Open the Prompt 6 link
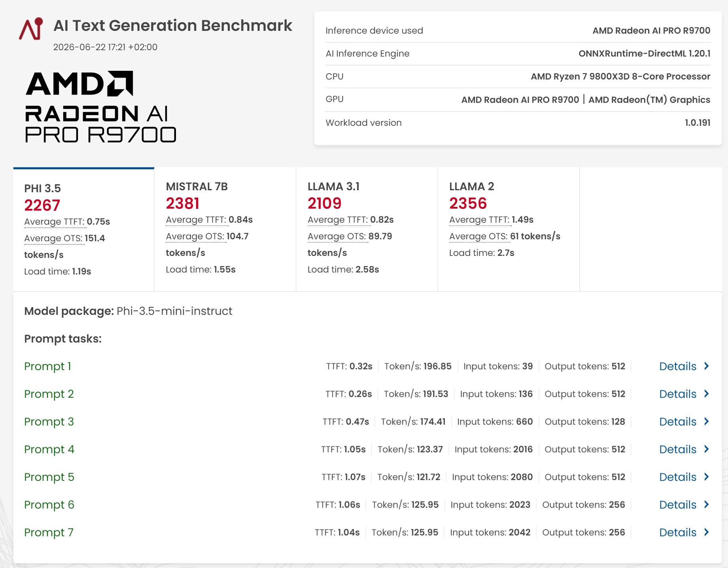Screen dimensions: 728x568 pyautogui.click(x=49, y=505)
